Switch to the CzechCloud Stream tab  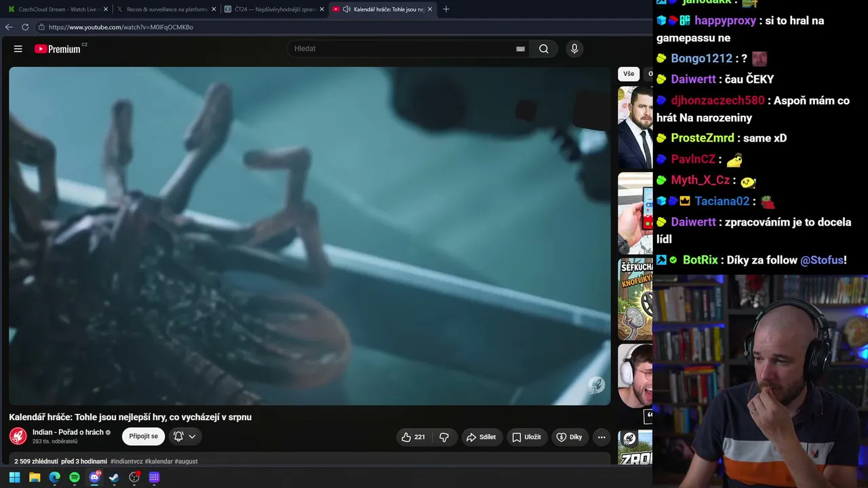[57, 9]
